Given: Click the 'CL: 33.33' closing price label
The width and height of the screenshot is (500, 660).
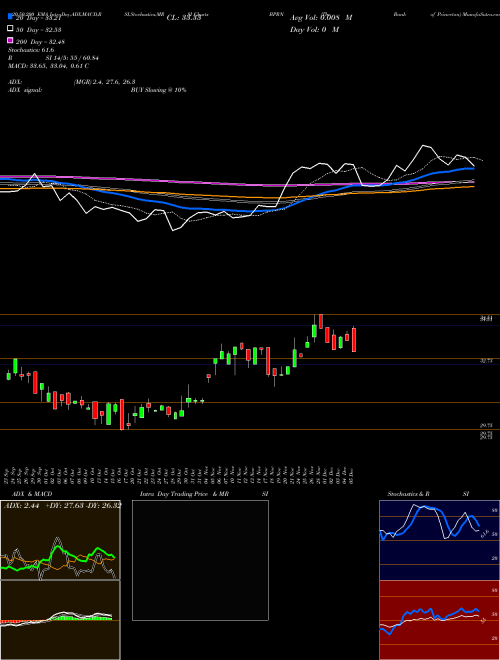Looking at the screenshot, I should [184, 18].
